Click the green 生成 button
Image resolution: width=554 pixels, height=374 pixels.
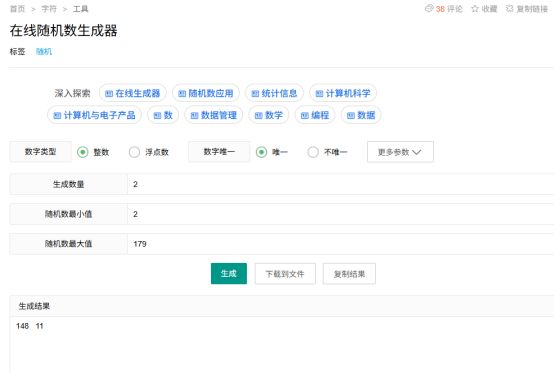pos(229,273)
